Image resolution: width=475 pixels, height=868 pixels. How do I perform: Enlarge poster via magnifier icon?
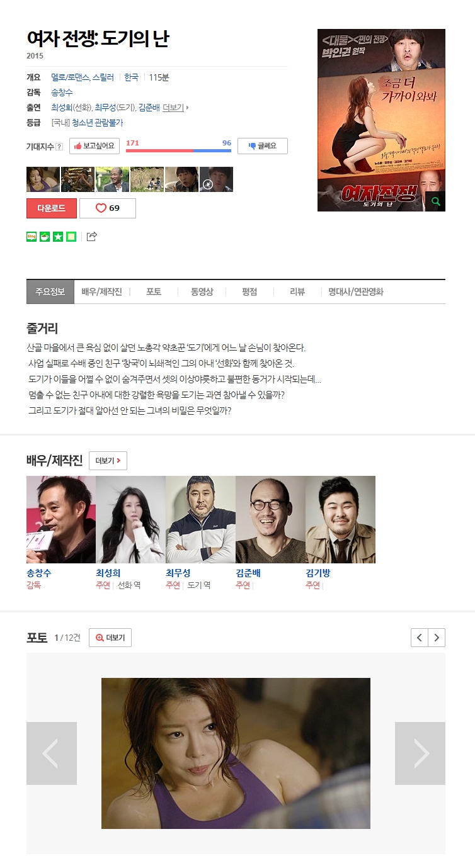point(435,201)
